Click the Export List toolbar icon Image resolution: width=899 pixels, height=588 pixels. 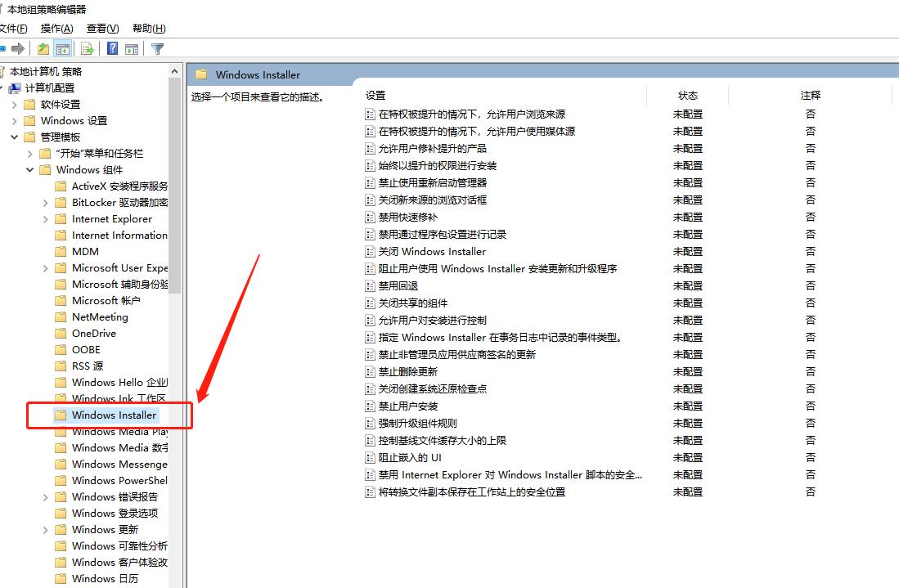(88, 49)
